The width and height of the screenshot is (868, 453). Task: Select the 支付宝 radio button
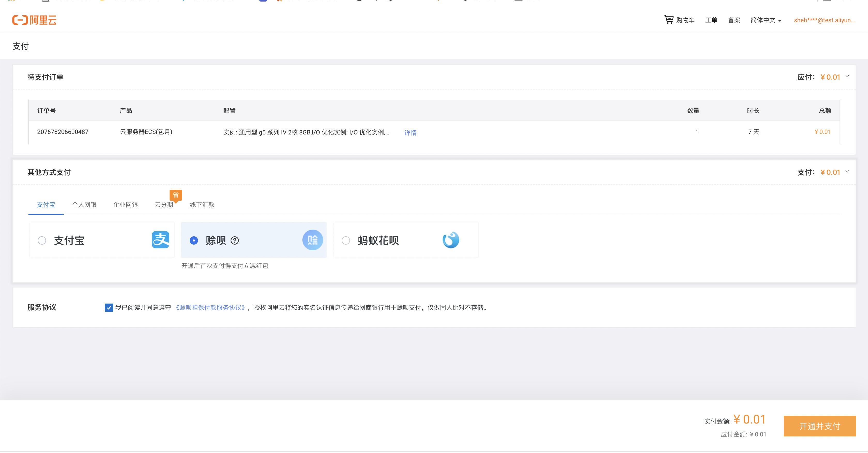point(42,240)
